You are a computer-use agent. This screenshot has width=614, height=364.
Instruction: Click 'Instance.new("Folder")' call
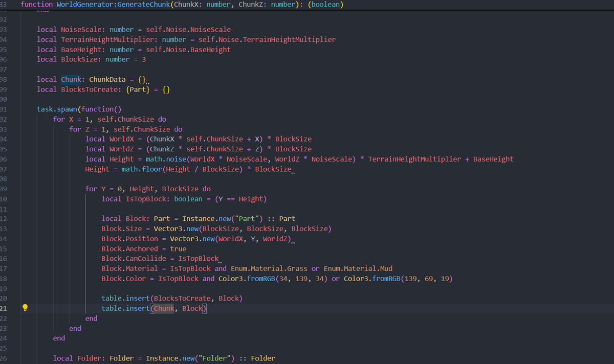pos(190,358)
